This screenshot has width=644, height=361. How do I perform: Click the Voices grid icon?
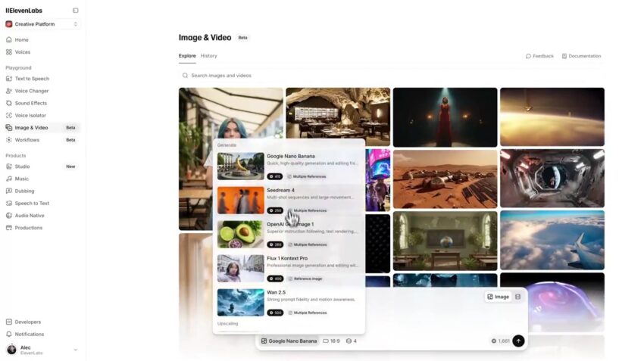pyautogui.click(x=9, y=52)
